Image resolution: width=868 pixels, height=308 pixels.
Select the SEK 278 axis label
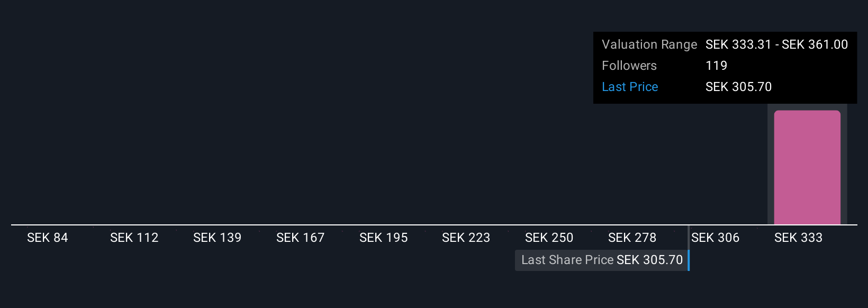pyautogui.click(x=632, y=238)
